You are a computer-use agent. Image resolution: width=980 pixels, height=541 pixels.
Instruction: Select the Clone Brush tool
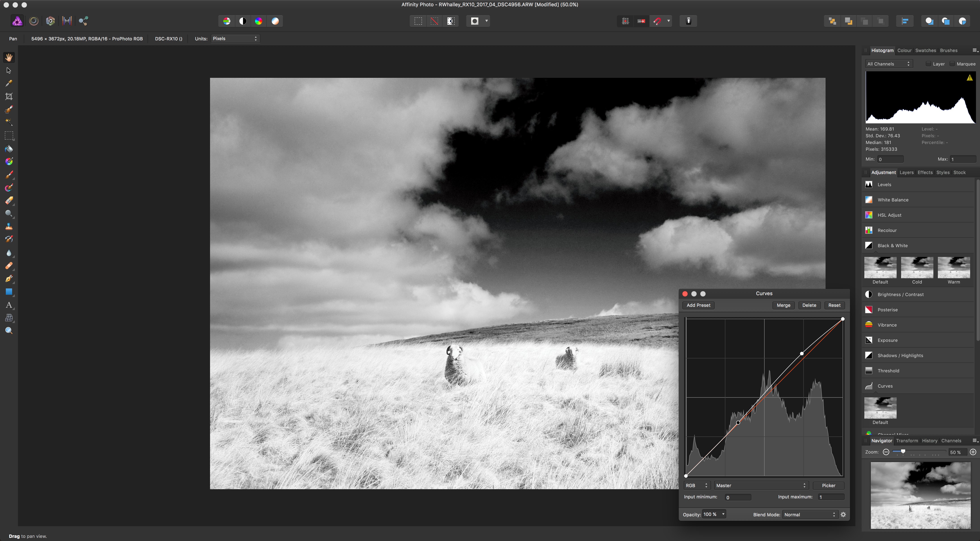pyautogui.click(x=9, y=227)
